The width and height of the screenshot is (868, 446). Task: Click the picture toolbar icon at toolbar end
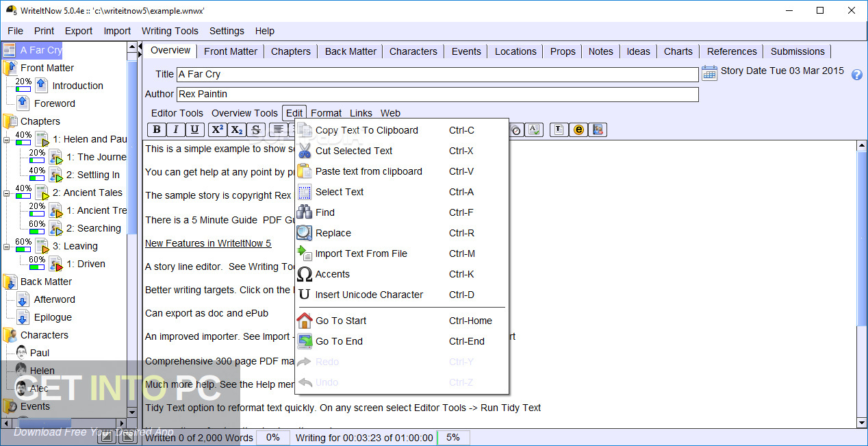(x=598, y=129)
